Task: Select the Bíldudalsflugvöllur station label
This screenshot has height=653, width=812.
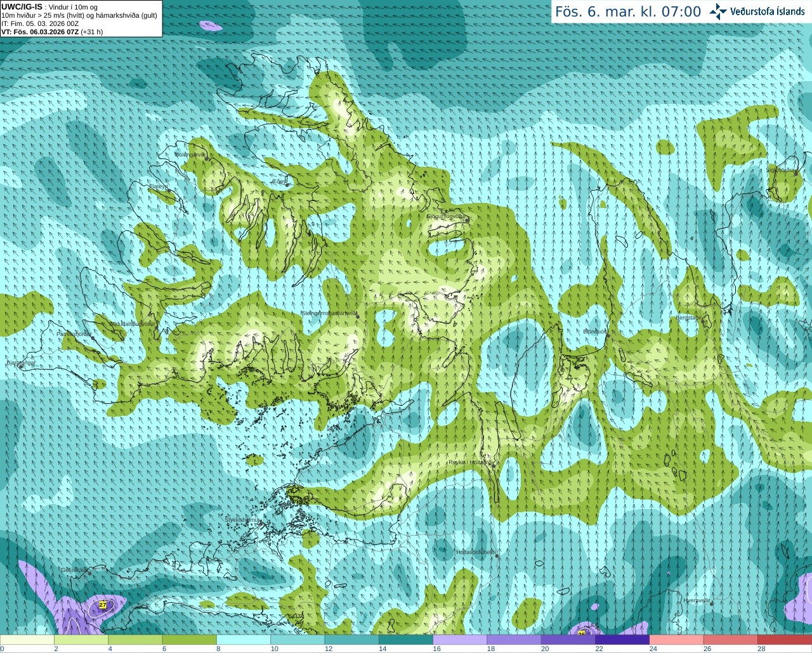Action: click(132, 323)
